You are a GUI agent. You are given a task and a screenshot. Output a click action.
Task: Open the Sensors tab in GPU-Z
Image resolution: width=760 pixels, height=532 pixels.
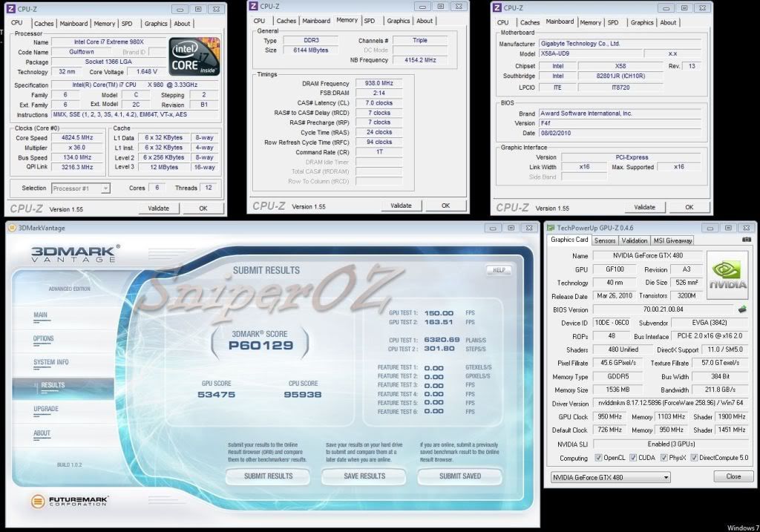coord(605,240)
